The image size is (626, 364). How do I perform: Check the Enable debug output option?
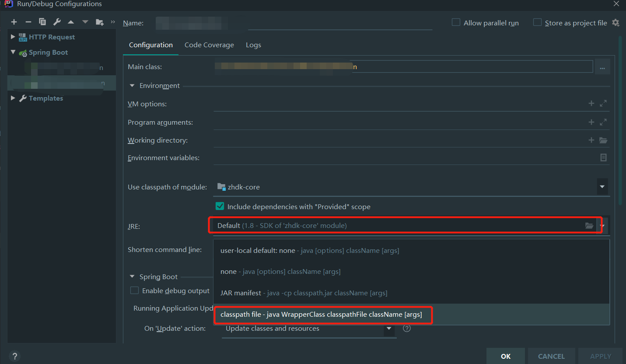[135, 291]
